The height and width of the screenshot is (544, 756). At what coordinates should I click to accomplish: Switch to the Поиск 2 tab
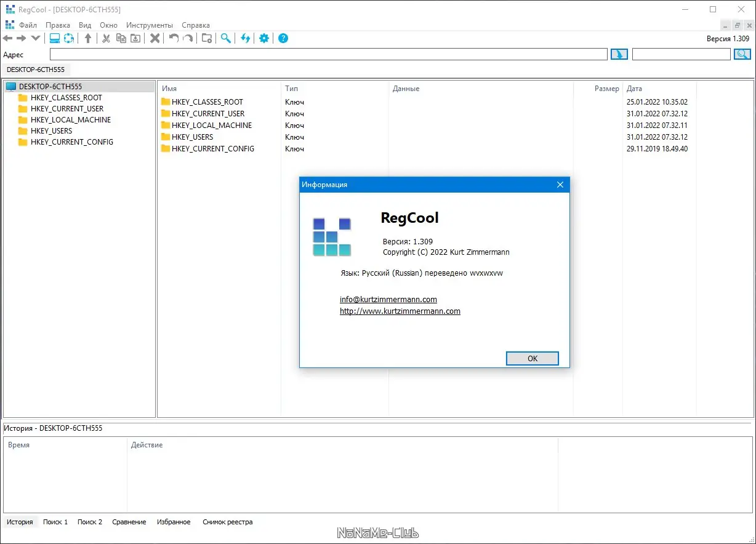(90, 522)
